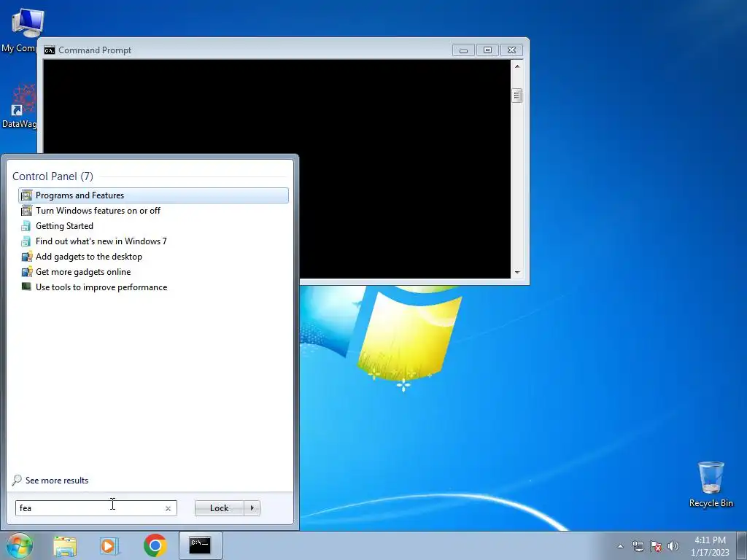
Task: Show hidden system tray icons
Action: (x=620, y=546)
